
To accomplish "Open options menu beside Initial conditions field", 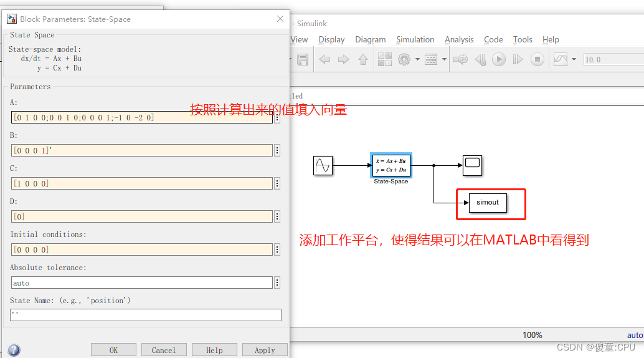I will click(277, 249).
